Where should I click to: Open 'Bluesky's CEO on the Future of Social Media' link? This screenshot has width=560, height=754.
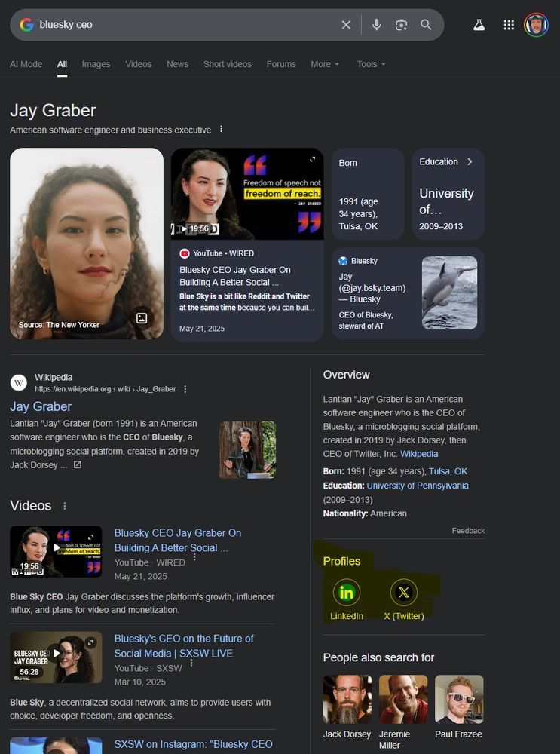(x=184, y=646)
